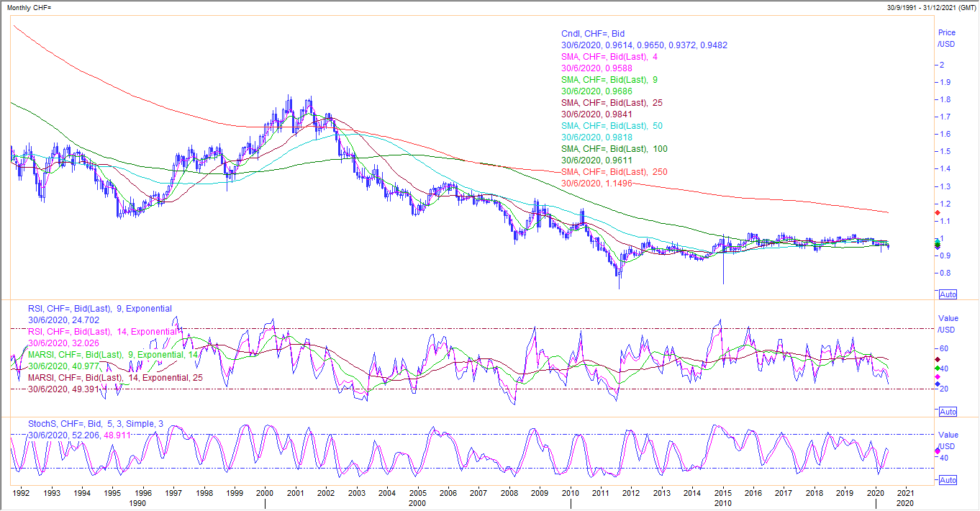Image resolution: width=980 pixels, height=511 pixels.
Task: Click the year label '2000' next to 1999
Action: pos(265,494)
